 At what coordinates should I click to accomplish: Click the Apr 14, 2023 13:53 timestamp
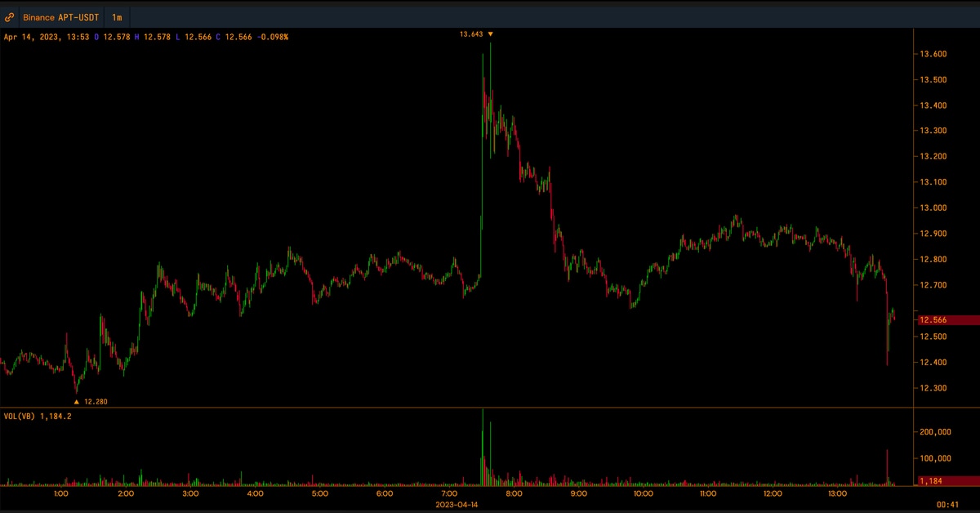click(47, 37)
